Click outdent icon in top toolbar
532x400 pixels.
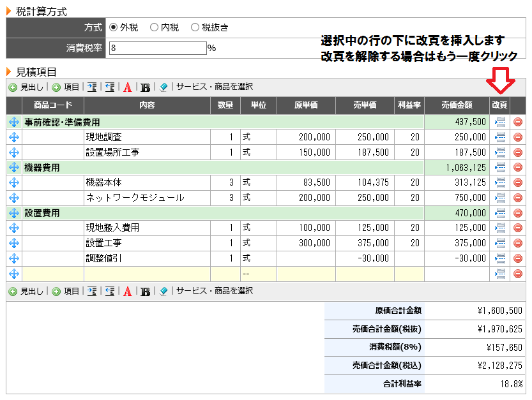[x=110, y=87]
